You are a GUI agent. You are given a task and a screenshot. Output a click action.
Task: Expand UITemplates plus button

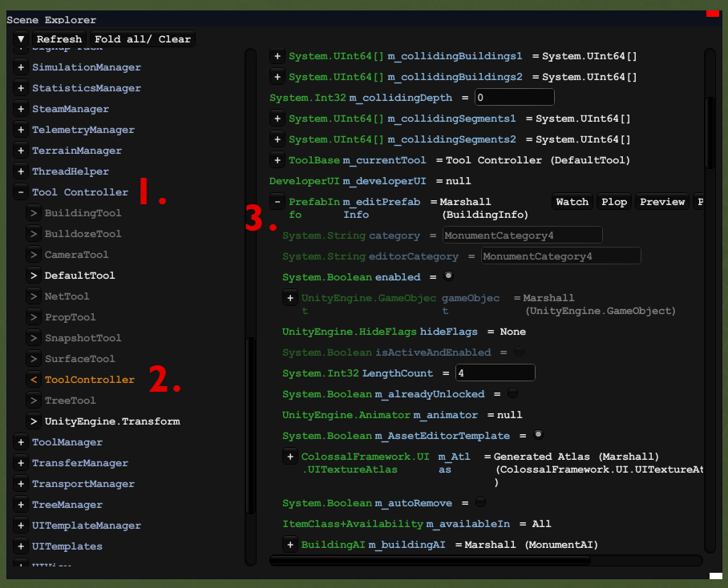pyautogui.click(x=20, y=546)
